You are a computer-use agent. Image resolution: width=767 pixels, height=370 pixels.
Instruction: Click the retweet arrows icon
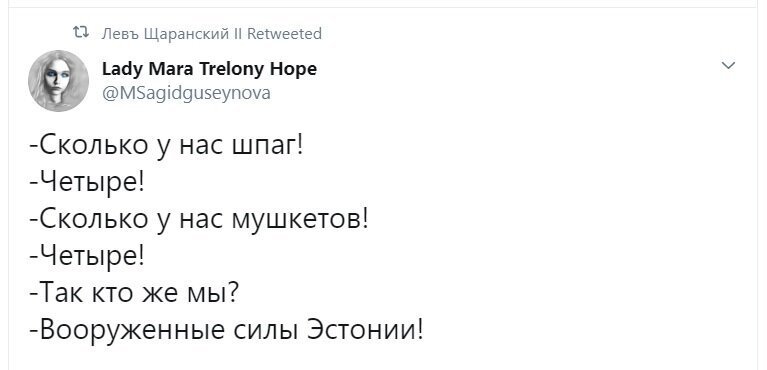81,33
